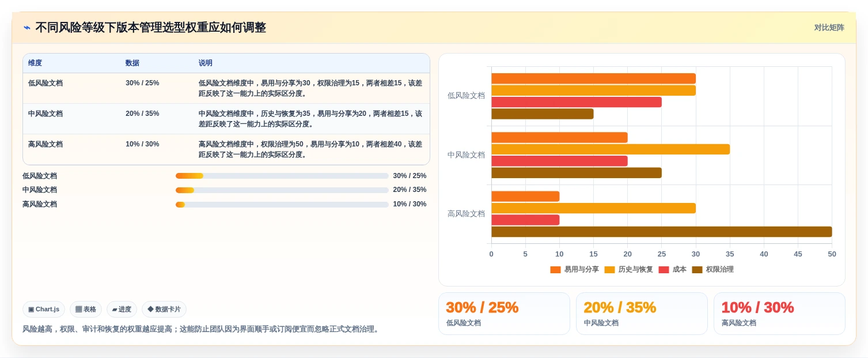Click the 维度 column header
Image resolution: width=868 pixels, height=358 pixels.
click(35, 63)
